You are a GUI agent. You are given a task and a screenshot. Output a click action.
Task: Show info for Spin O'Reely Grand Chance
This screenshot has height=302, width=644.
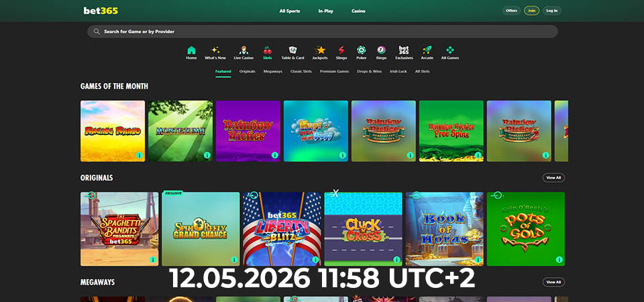coord(234,260)
